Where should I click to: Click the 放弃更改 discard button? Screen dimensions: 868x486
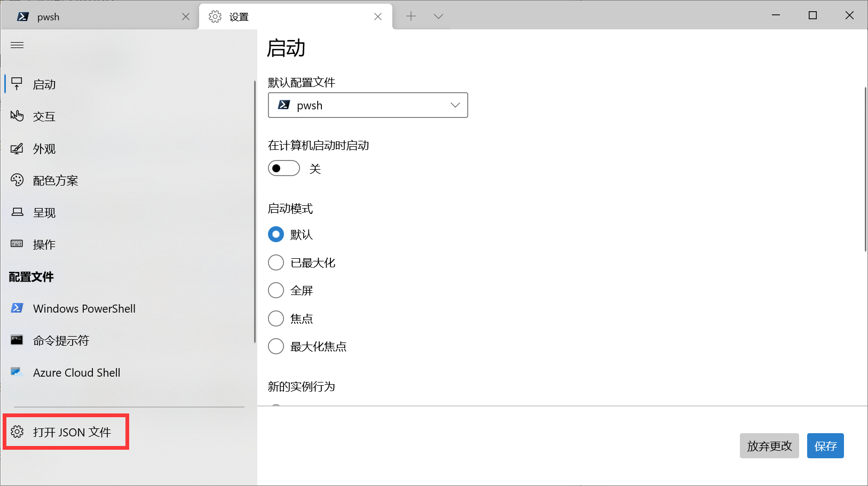click(x=769, y=446)
